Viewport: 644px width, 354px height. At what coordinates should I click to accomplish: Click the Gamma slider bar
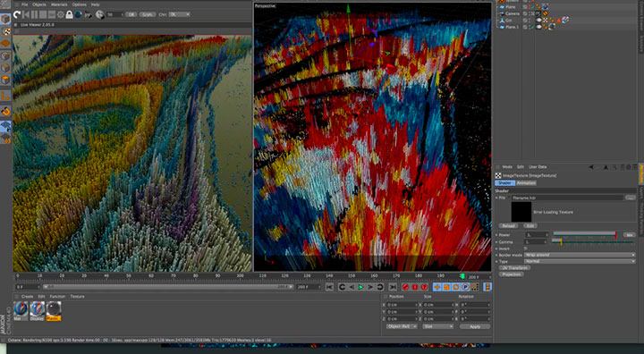tap(594, 242)
